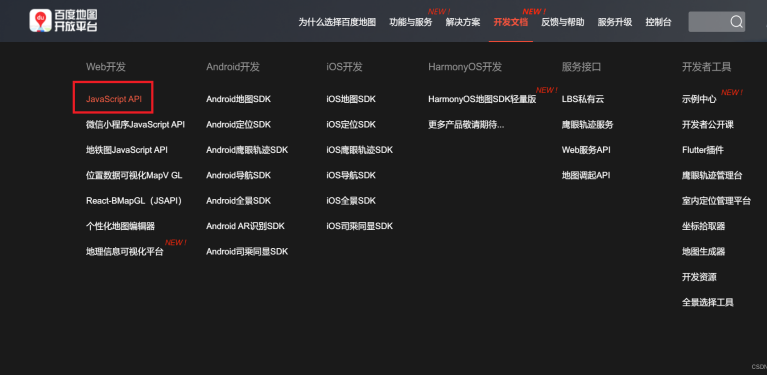Click the 开发者工具 column heading
This screenshot has width=770, height=379.
click(x=706, y=67)
